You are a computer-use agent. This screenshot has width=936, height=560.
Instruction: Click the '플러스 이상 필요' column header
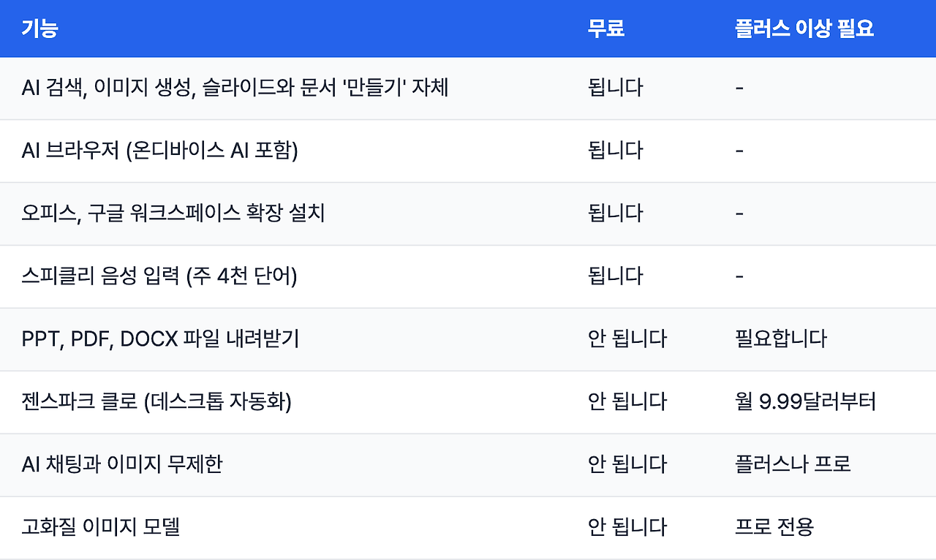(804, 29)
